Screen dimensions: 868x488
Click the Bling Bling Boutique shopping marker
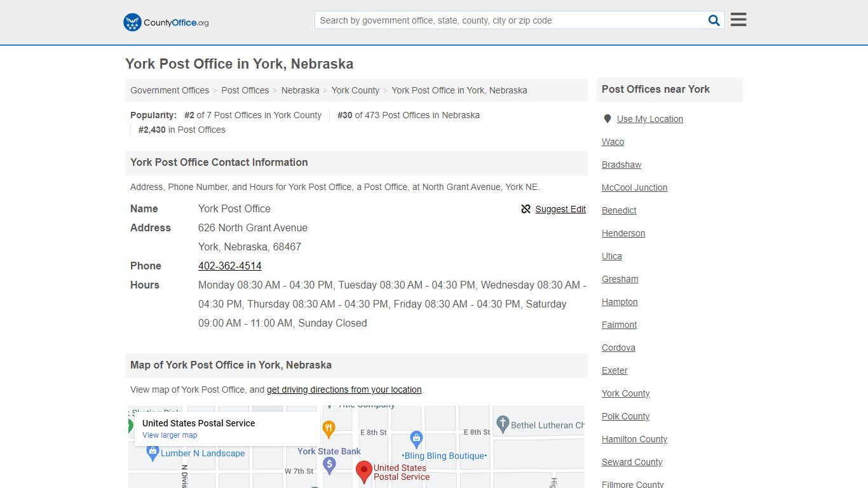pos(416,438)
